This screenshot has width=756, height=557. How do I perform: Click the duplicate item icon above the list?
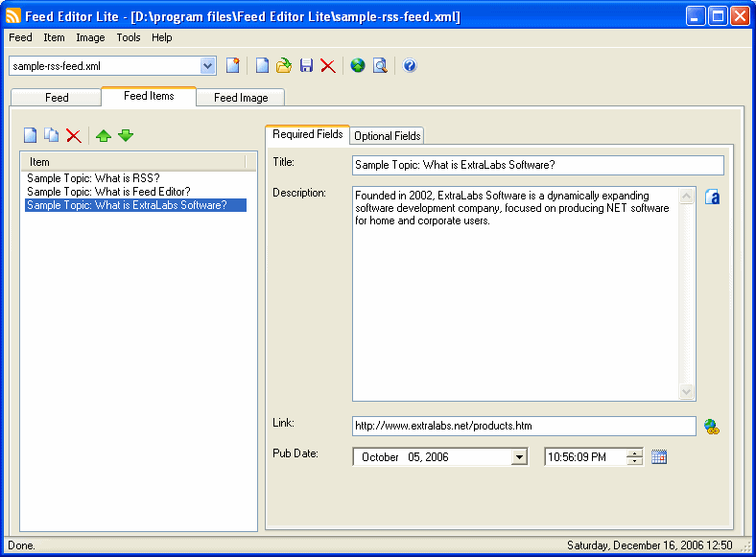[x=52, y=135]
